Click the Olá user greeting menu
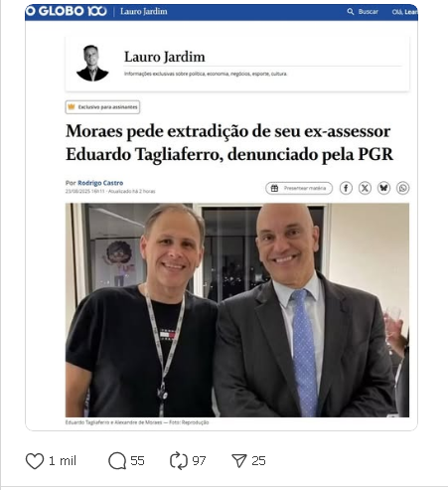Screen dimensions: 448x490 (x=404, y=12)
